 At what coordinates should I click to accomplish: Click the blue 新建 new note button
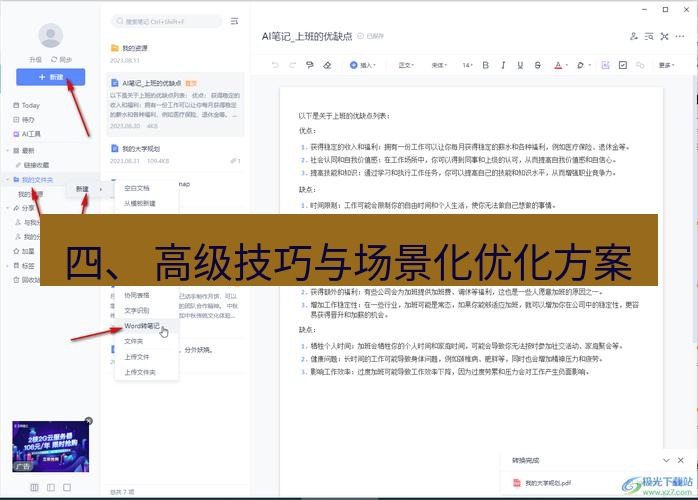pos(50,77)
